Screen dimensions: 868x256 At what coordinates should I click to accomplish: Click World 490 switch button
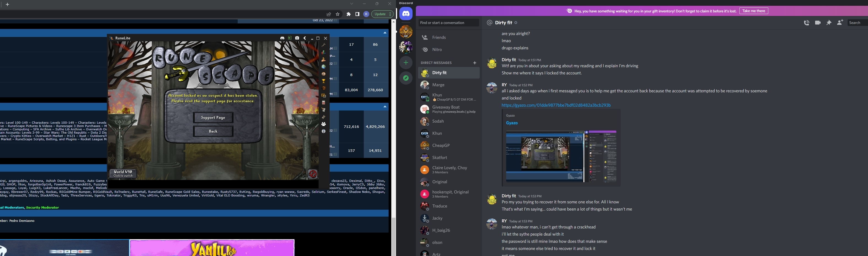point(123,174)
